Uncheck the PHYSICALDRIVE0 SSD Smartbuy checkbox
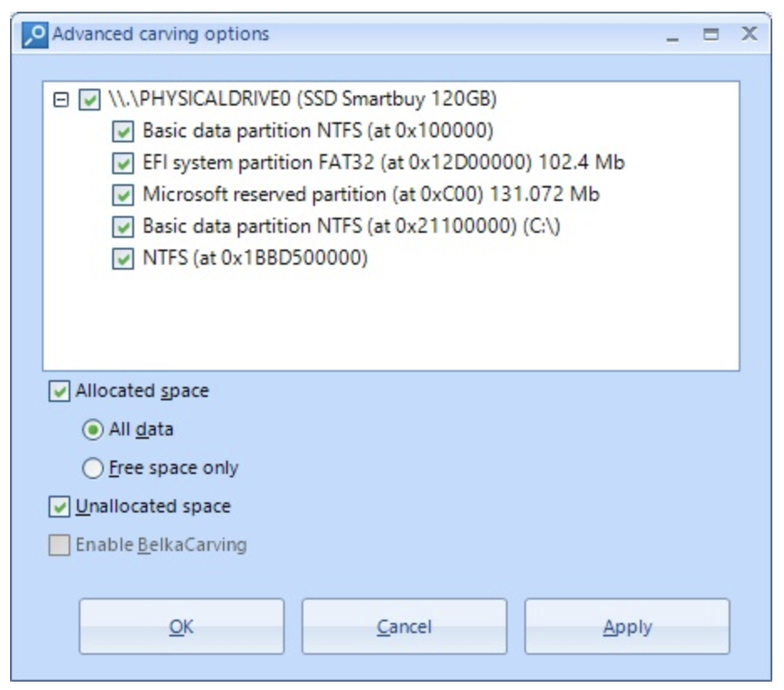 tap(90, 100)
